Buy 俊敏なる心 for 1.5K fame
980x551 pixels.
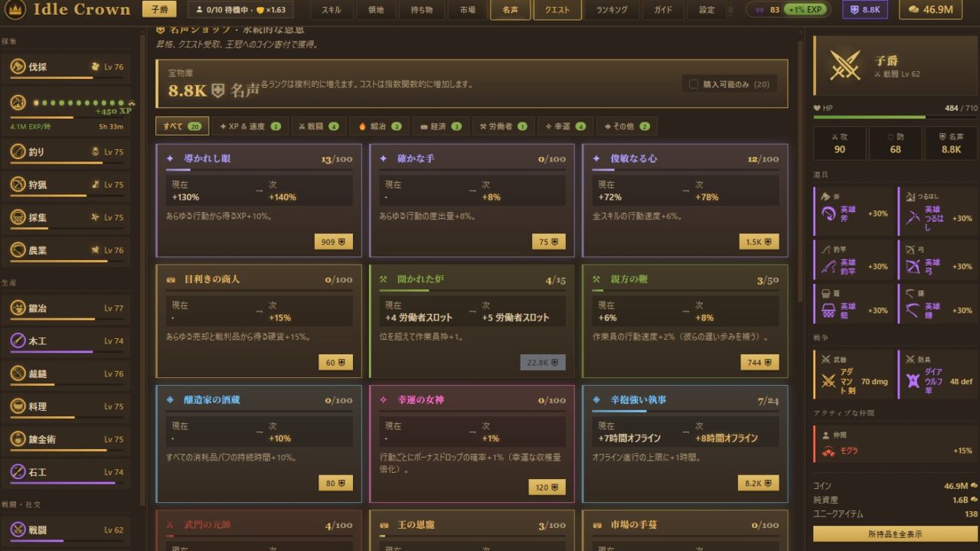(x=759, y=242)
